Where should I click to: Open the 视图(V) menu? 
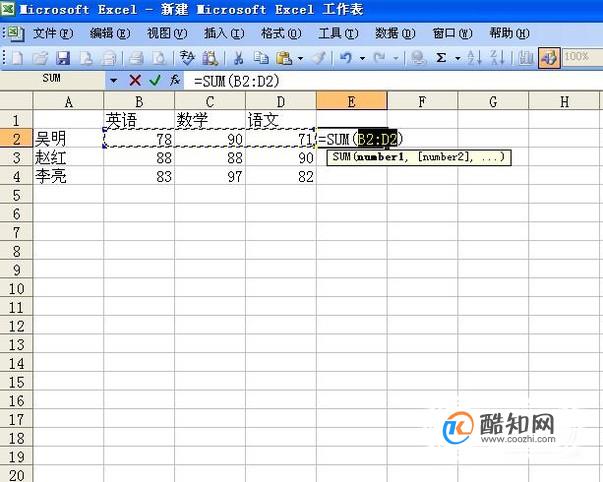point(167,33)
